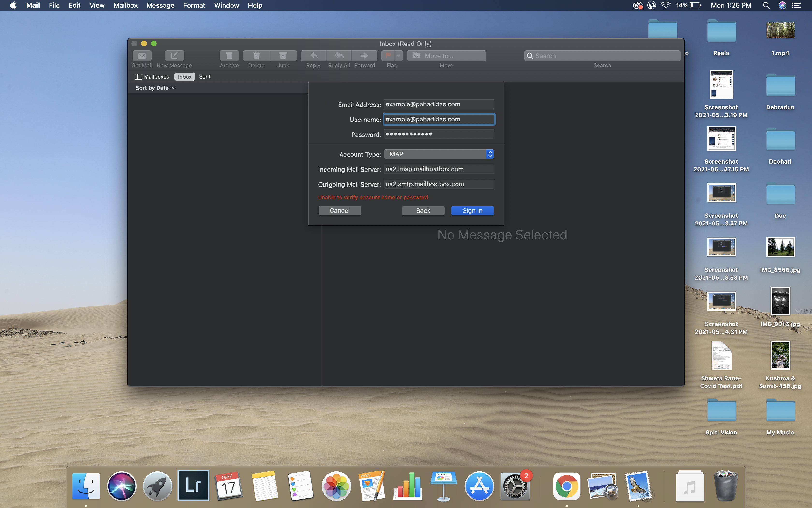Click the Archive toolbar icon
Screen dimensions: 812x508
pyautogui.click(x=229, y=55)
